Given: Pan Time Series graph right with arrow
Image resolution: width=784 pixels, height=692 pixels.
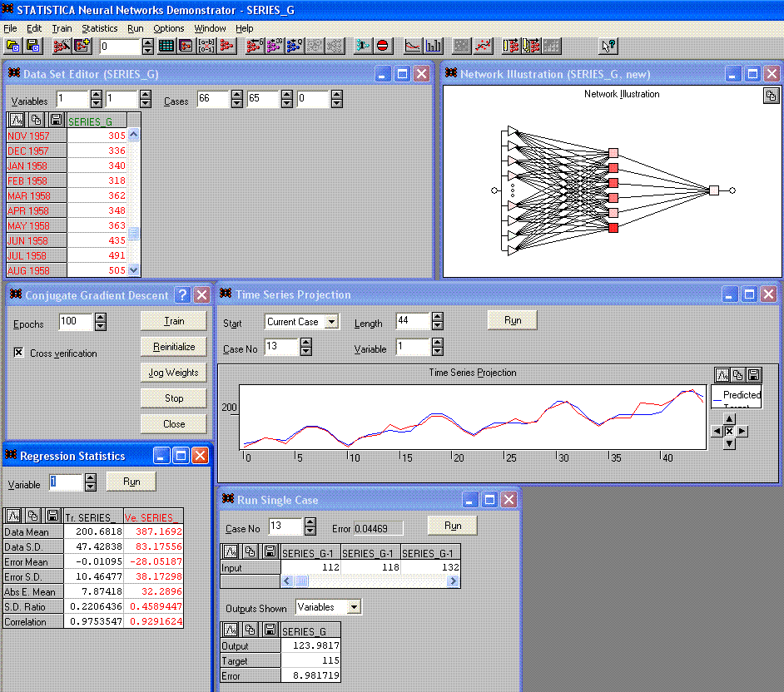Looking at the screenshot, I should [x=742, y=431].
